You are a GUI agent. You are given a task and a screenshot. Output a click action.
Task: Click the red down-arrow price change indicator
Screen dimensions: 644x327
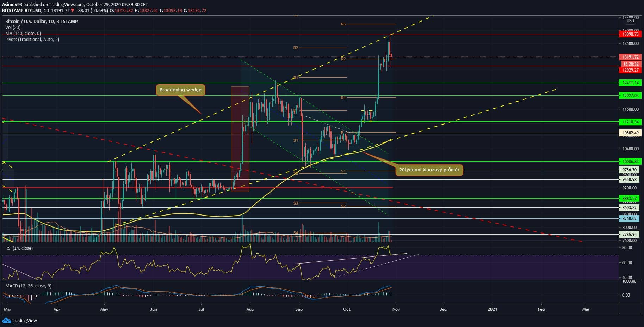coord(72,11)
